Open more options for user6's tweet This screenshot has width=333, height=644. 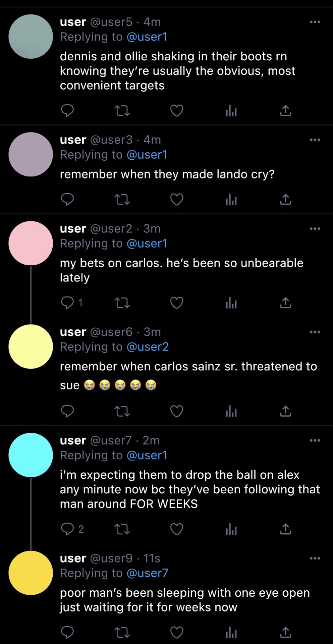[315, 332]
